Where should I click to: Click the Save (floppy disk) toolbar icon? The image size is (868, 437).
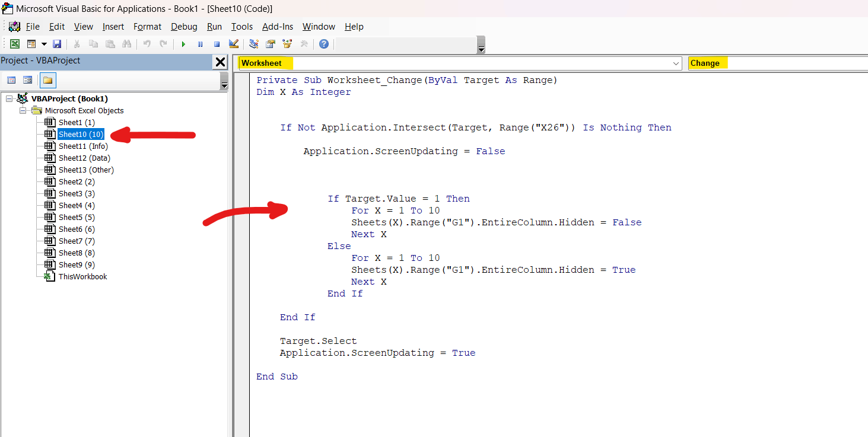(57, 44)
